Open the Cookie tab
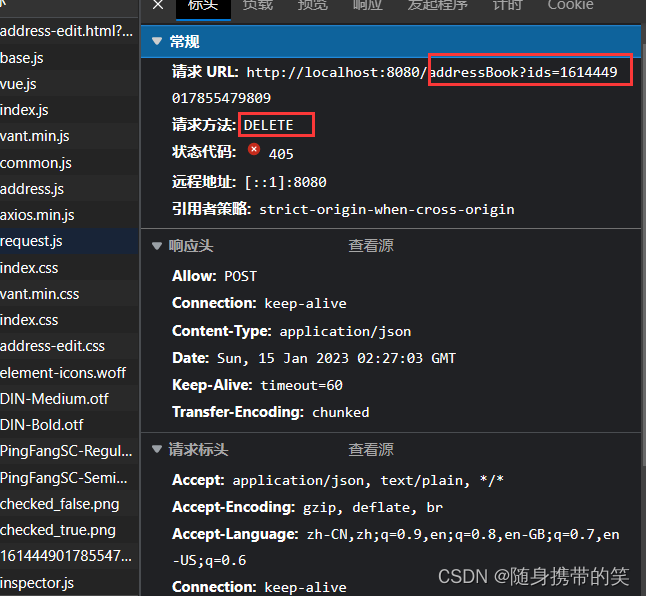 pyautogui.click(x=570, y=6)
